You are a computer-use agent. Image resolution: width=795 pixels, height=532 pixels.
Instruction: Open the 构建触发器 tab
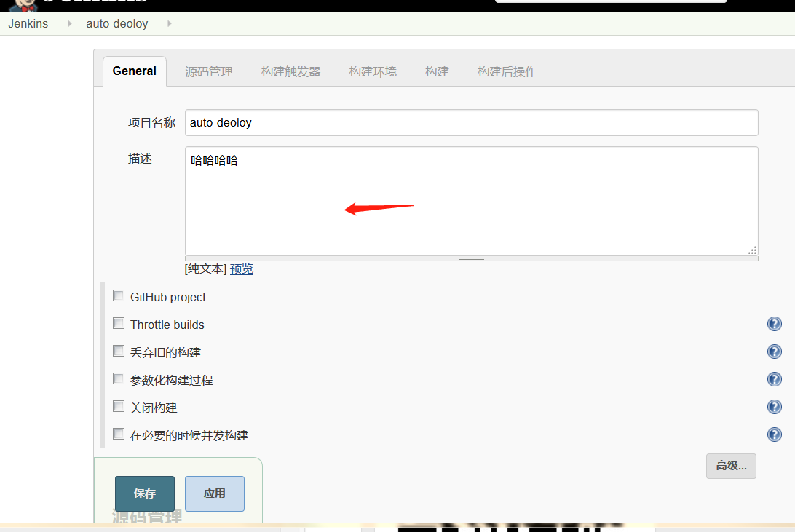(291, 71)
